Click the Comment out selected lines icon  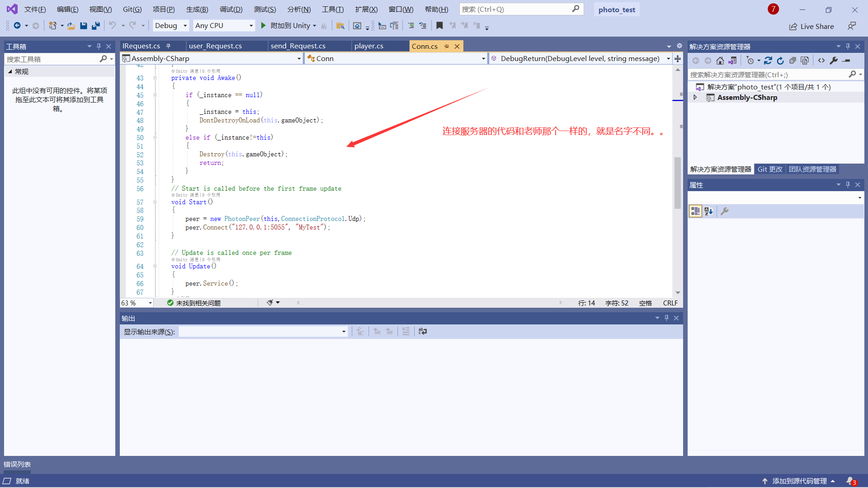click(411, 26)
